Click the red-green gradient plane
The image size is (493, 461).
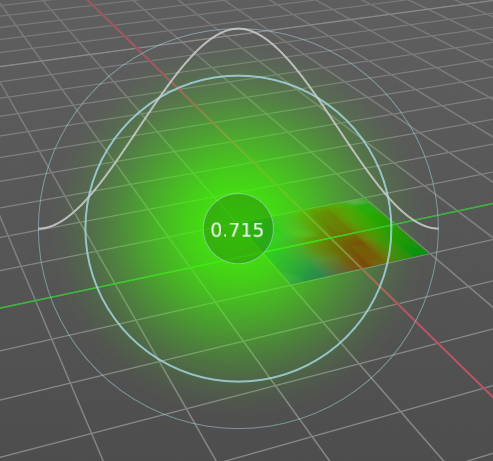tap(343, 242)
